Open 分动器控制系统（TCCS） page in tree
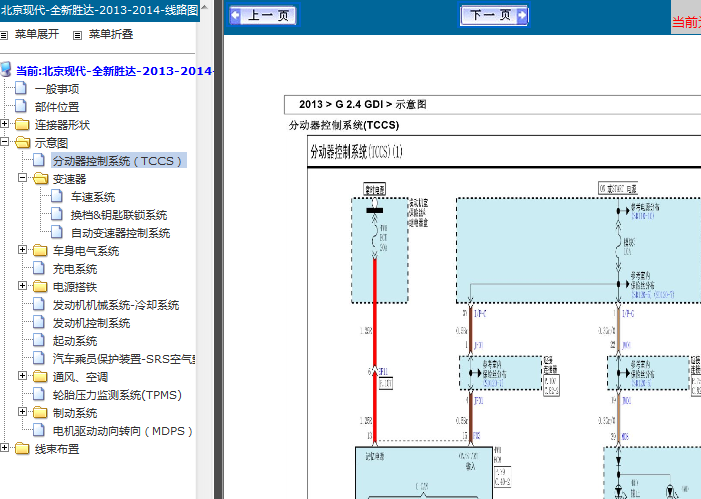 pos(118,161)
